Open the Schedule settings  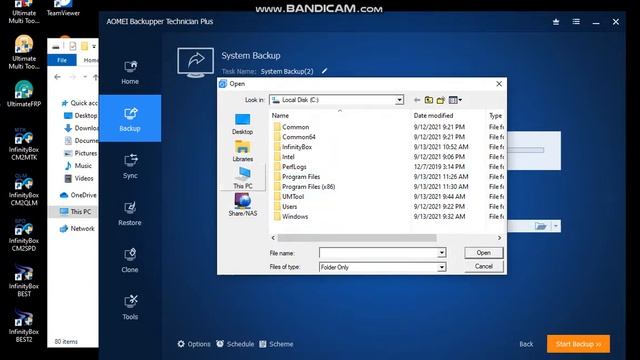click(x=235, y=344)
